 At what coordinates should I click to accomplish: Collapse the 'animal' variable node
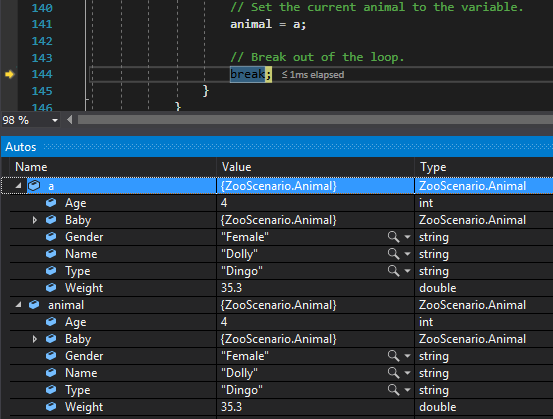coord(18,304)
